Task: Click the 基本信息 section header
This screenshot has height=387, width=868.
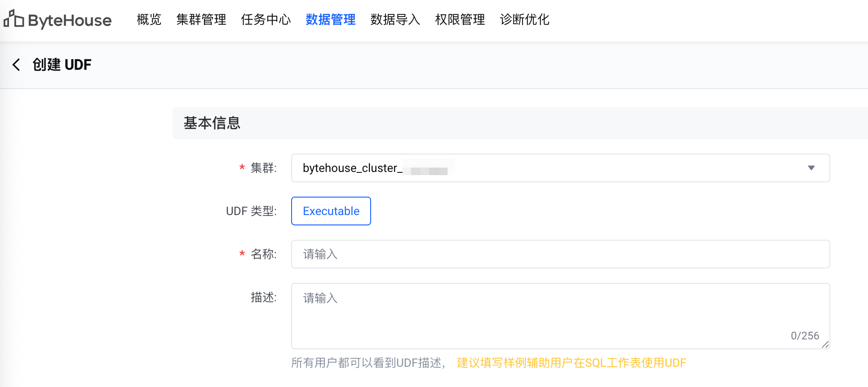Action: pos(212,123)
